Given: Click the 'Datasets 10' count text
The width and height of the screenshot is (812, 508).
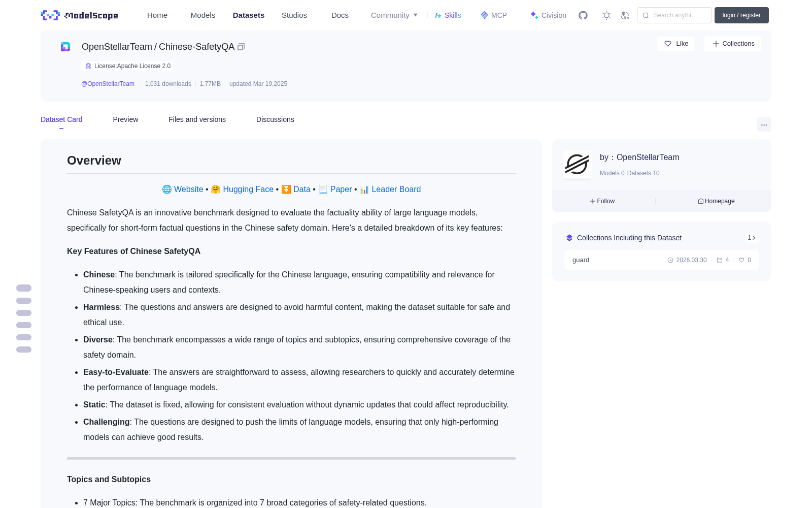Looking at the screenshot, I should click(x=644, y=173).
